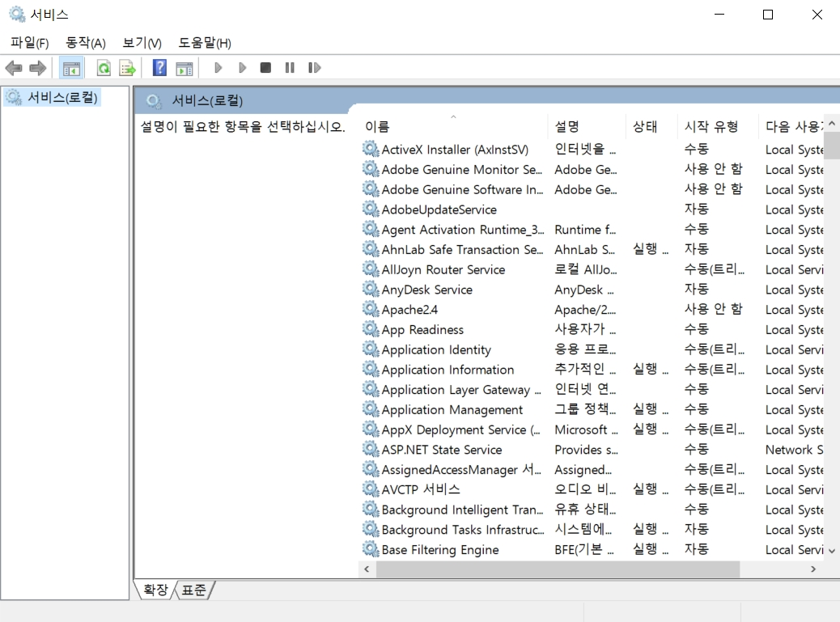Select the Adobe Genuine Software In... service name
840x622 pixels.
pyautogui.click(x=462, y=189)
